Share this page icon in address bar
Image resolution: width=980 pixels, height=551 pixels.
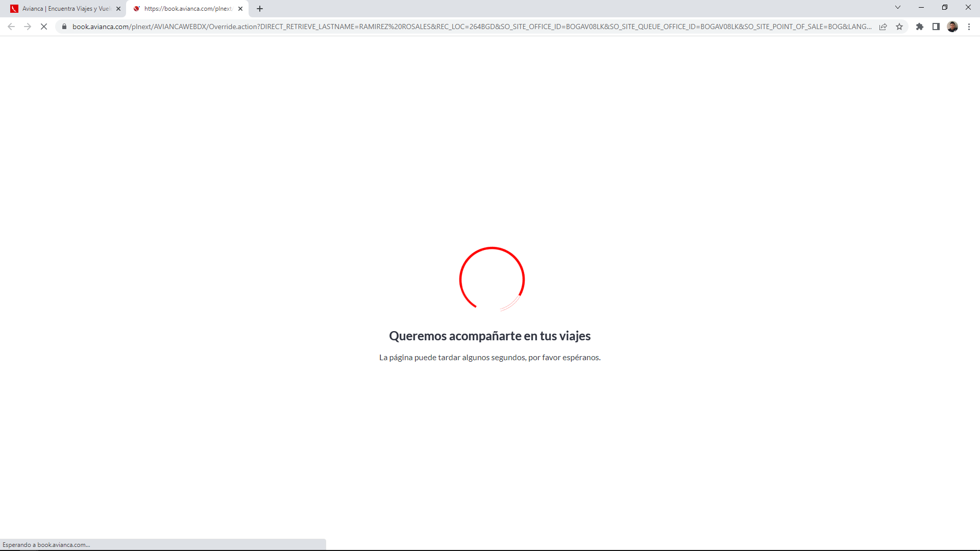[883, 27]
